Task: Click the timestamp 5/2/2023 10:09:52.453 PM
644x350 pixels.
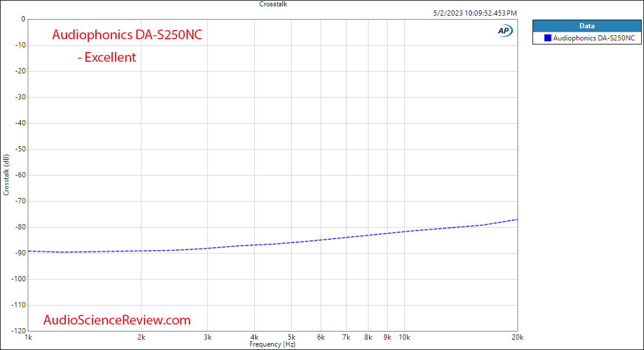Action: (x=475, y=13)
